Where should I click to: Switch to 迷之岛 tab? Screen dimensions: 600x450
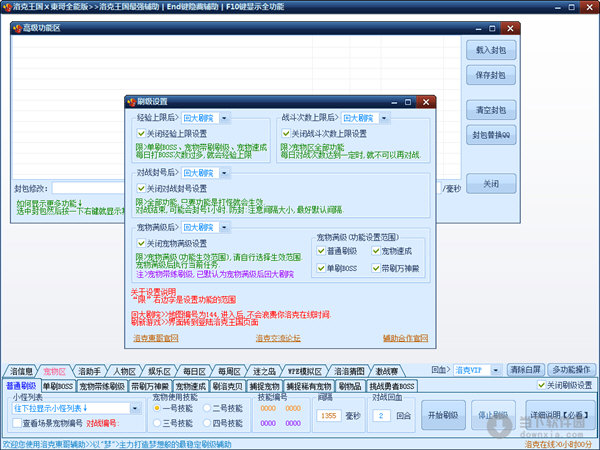[264, 371]
